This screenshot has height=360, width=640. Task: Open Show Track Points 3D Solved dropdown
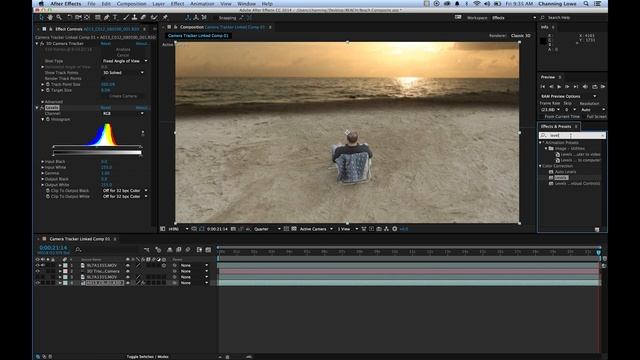123,73
